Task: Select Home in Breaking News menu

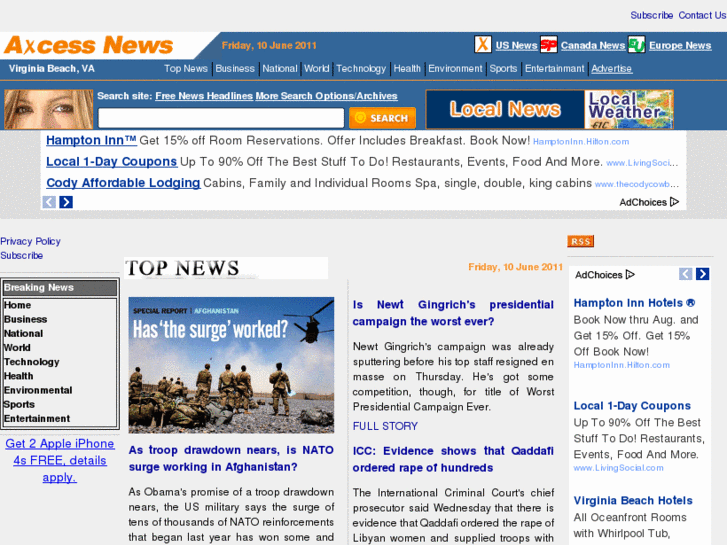Action: click(18, 305)
